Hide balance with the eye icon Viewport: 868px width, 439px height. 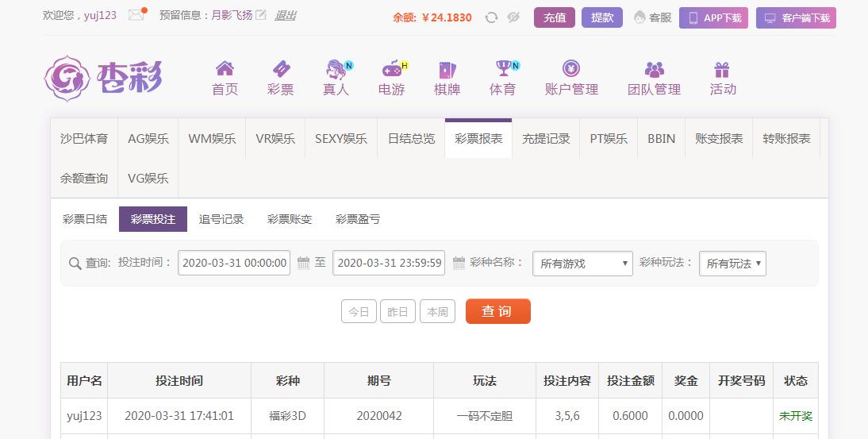pos(513,17)
